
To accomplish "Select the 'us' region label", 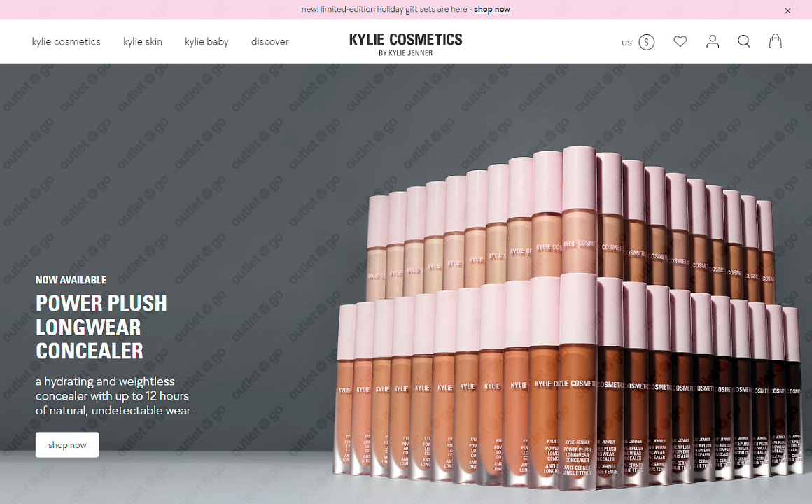I will 626,43.
